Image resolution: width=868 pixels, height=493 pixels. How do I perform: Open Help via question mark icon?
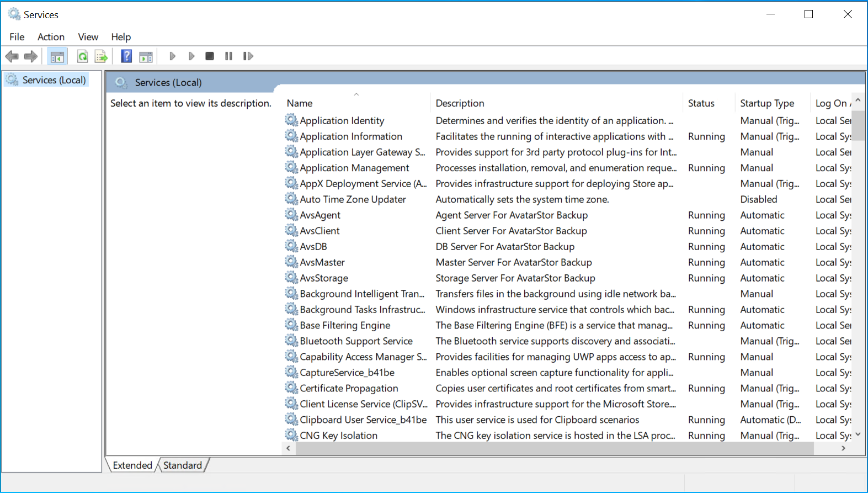coord(126,56)
